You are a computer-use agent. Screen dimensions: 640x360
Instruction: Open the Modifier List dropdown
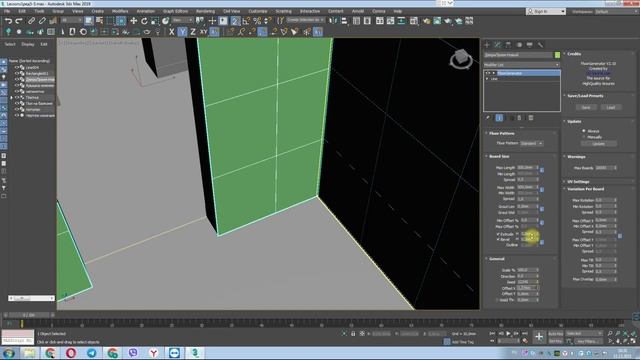(x=521, y=65)
